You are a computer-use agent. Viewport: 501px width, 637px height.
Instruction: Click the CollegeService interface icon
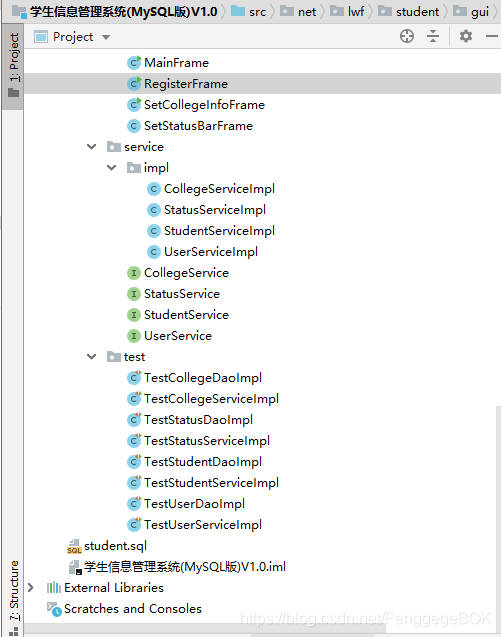coord(134,273)
